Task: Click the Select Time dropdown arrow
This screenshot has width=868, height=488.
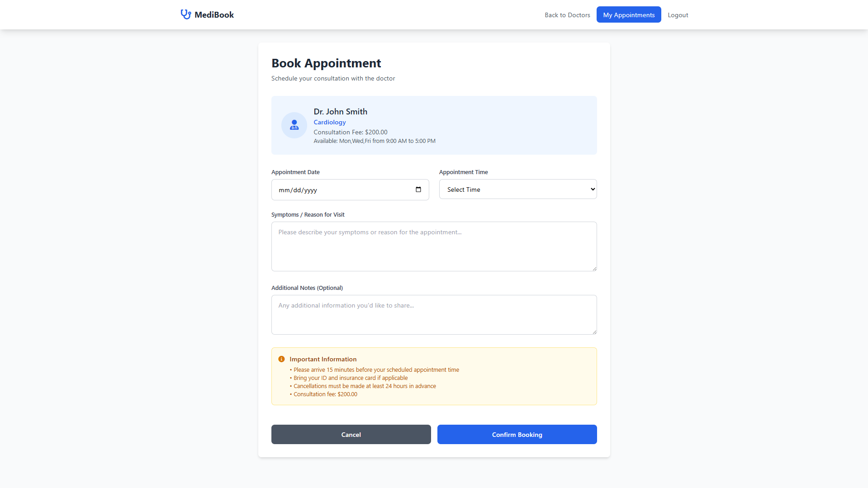Action: click(x=593, y=189)
